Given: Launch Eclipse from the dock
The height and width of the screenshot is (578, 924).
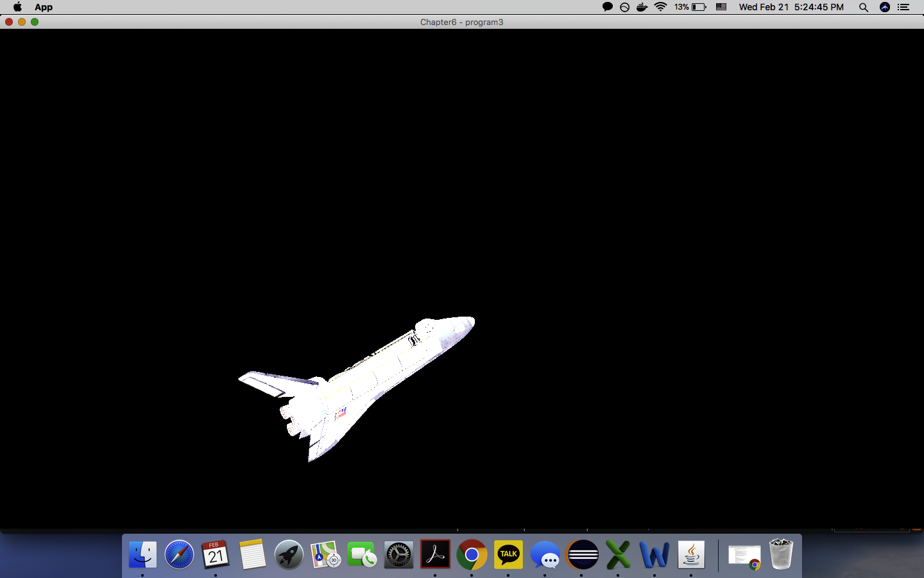Looking at the screenshot, I should click(582, 555).
